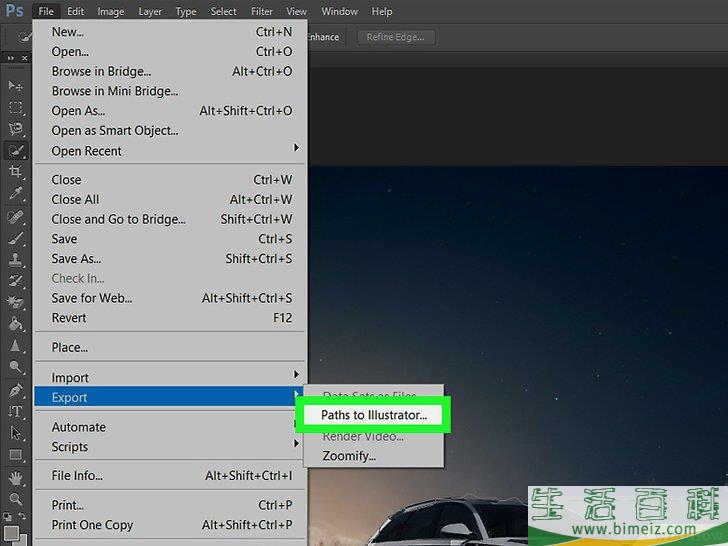The image size is (728, 546).
Task: Click the foreground color swatch
Action: pos(11,532)
